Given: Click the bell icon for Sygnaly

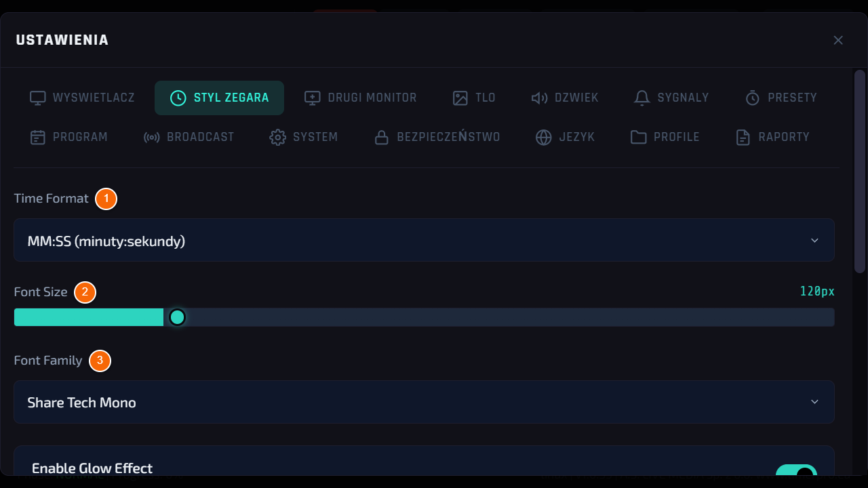Looking at the screenshot, I should coord(642,98).
